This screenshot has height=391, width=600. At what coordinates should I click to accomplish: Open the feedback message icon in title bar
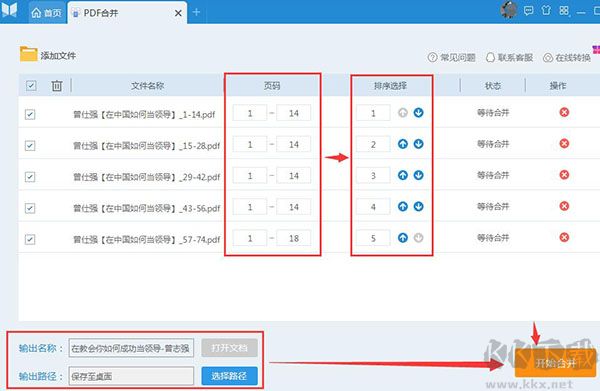(x=528, y=11)
